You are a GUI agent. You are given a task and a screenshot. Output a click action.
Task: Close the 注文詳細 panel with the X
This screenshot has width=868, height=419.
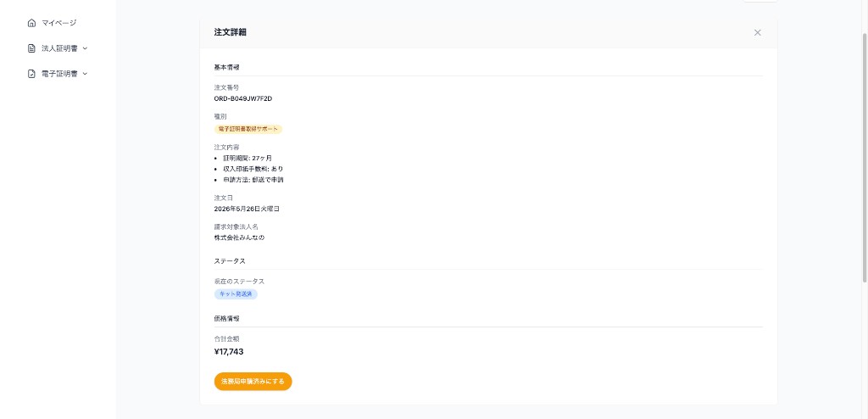click(x=757, y=33)
